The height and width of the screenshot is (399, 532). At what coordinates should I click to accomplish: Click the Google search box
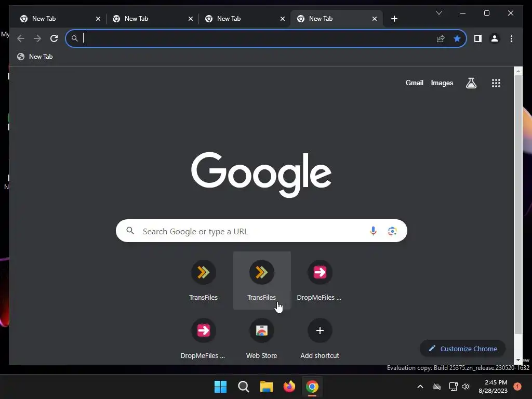pos(261,231)
